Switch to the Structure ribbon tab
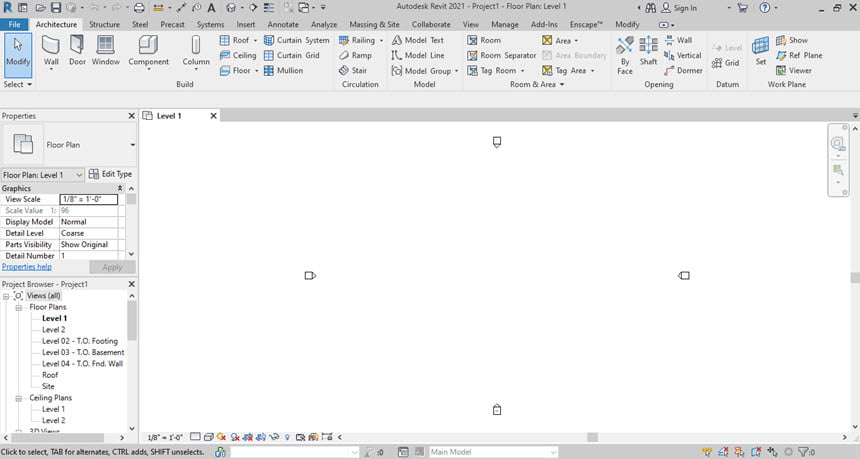860x459 pixels. click(104, 25)
